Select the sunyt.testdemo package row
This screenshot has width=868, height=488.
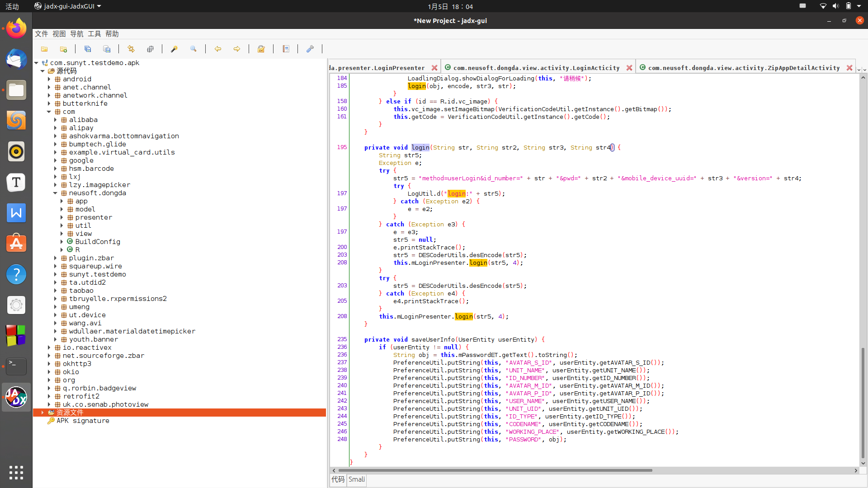coord(97,274)
